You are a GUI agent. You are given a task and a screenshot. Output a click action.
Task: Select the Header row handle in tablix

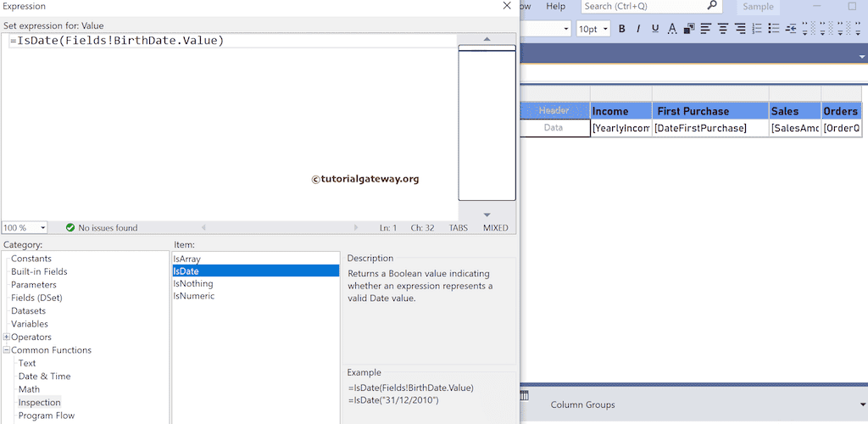click(x=554, y=111)
